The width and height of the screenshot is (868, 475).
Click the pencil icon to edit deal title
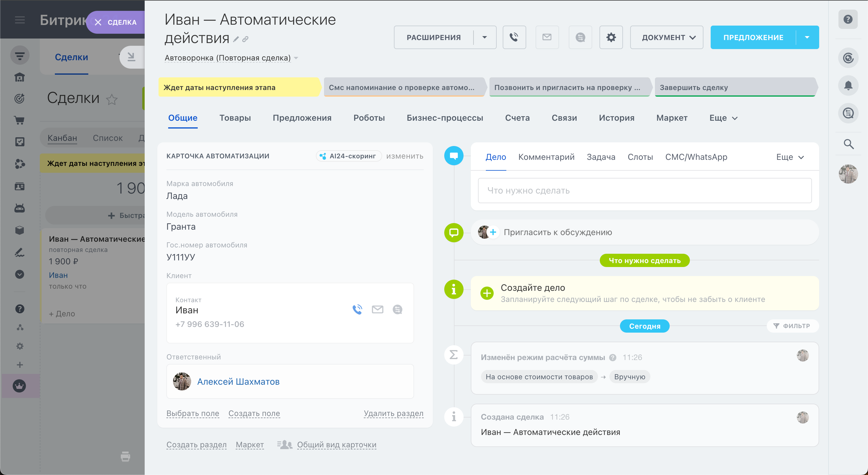[236, 39]
